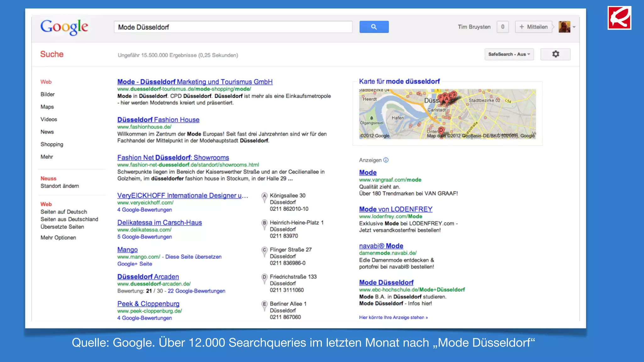Select the Neuss location label
The width and height of the screenshot is (644, 362).
pyautogui.click(x=48, y=178)
